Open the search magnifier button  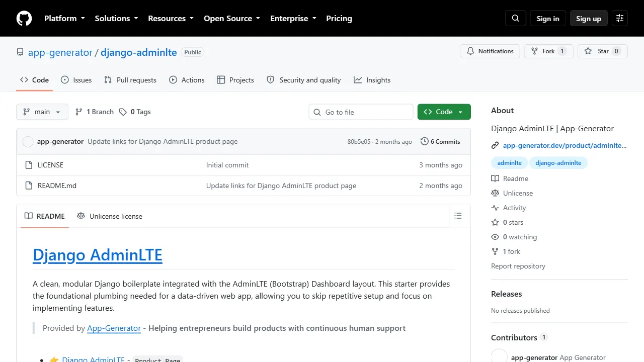[x=516, y=18]
